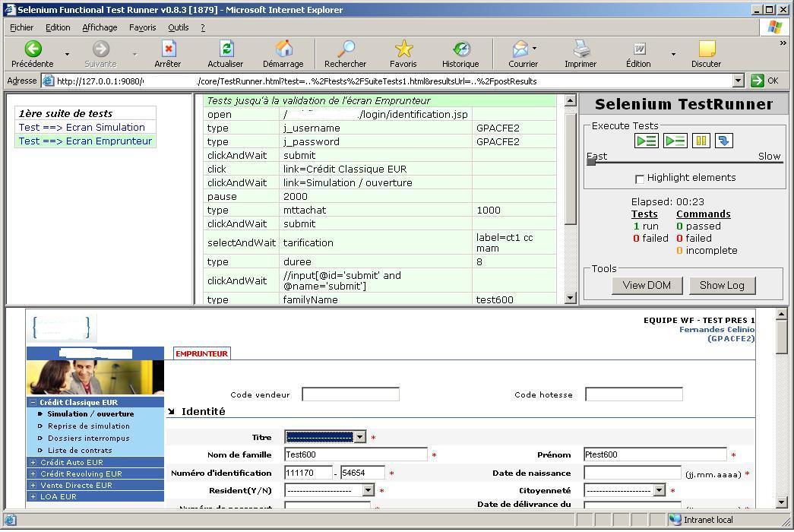Open the Outils menu
This screenshot has width=794, height=532.
pos(179,27)
